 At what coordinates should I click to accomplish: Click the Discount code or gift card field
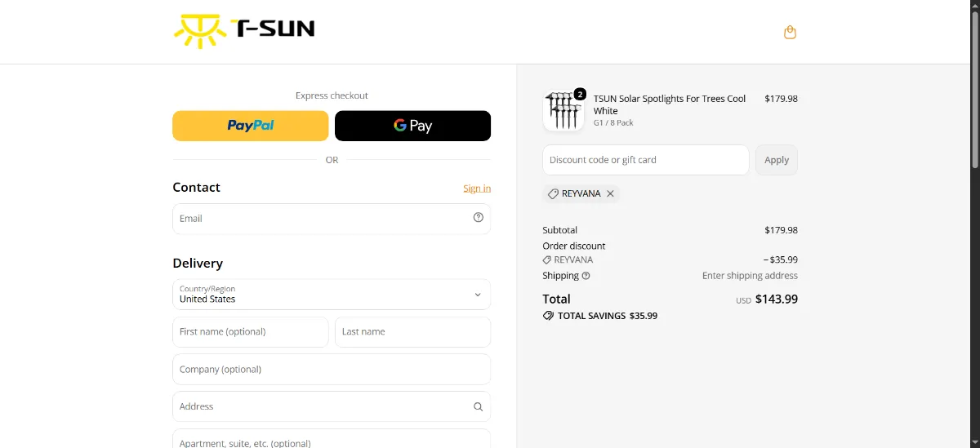tap(646, 160)
